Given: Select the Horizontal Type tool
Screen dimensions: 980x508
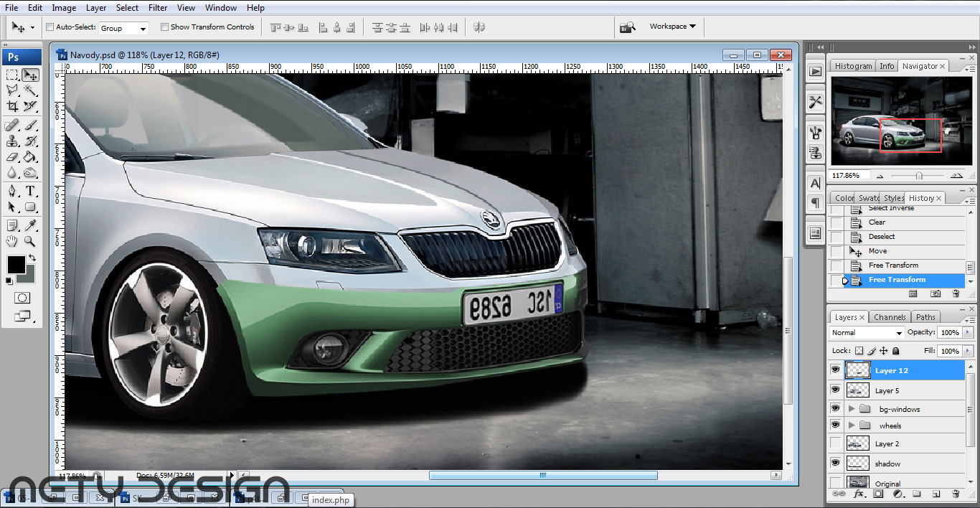Looking at the screenshot, I should coord(30,192).
